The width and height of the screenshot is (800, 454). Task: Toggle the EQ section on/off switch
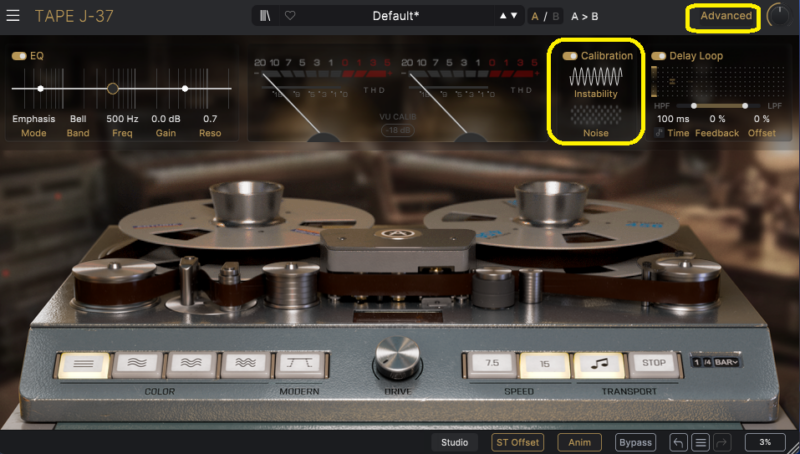19,56
